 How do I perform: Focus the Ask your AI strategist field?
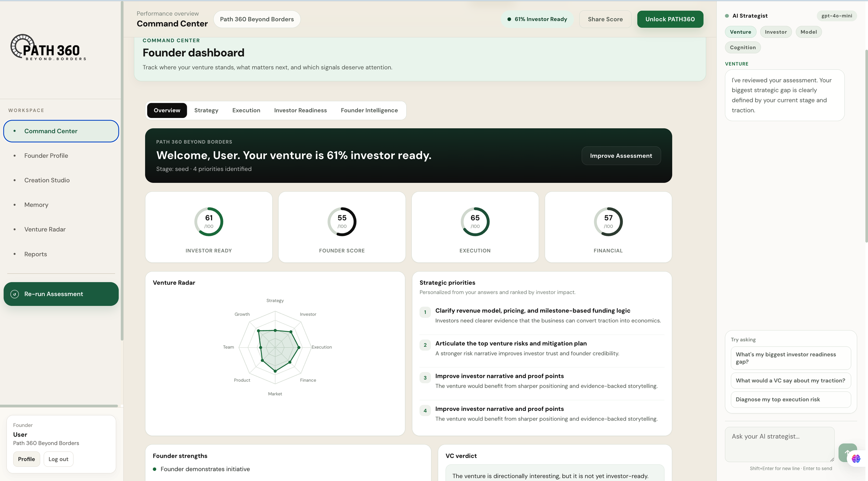[779, 444]
